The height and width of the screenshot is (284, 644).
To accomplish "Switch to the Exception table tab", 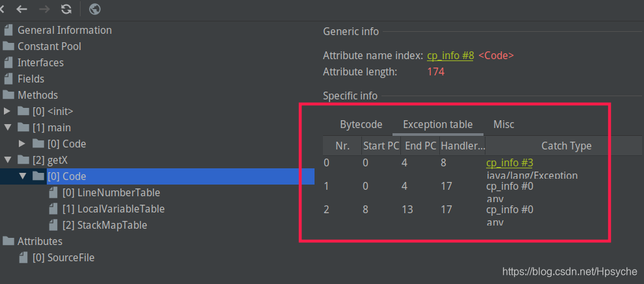I will (438, 124).
